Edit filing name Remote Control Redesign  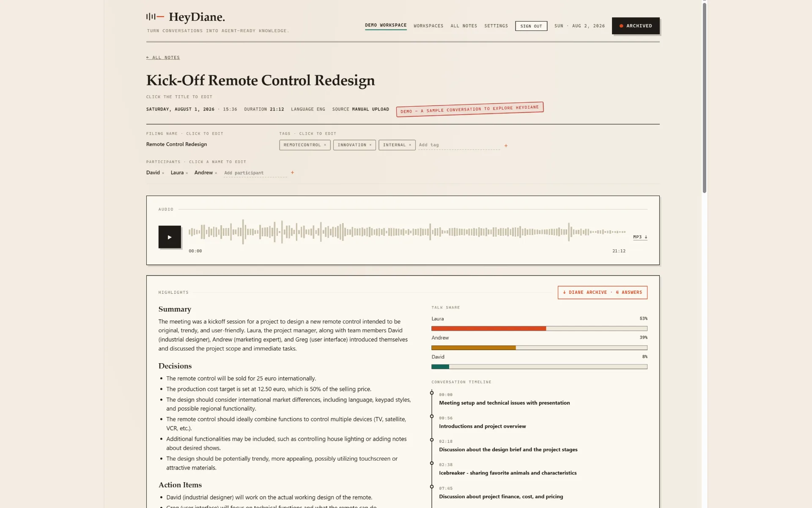(x=177, y=144)
